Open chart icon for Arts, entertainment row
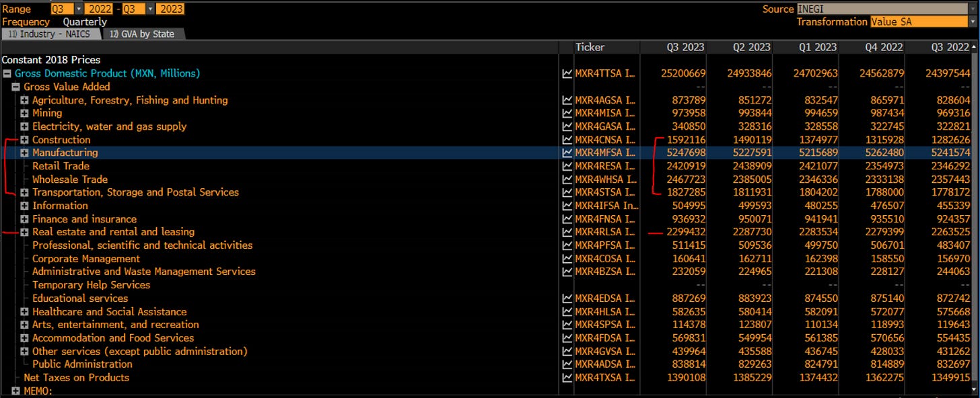 pyautogui.click(x=567, y=325)
